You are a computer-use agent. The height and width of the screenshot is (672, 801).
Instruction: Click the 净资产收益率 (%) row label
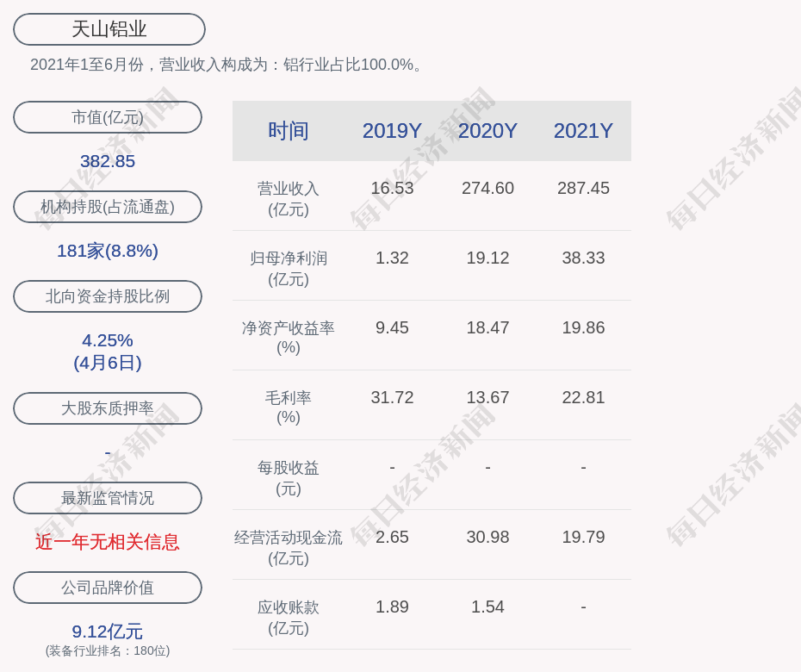[289, 337]
